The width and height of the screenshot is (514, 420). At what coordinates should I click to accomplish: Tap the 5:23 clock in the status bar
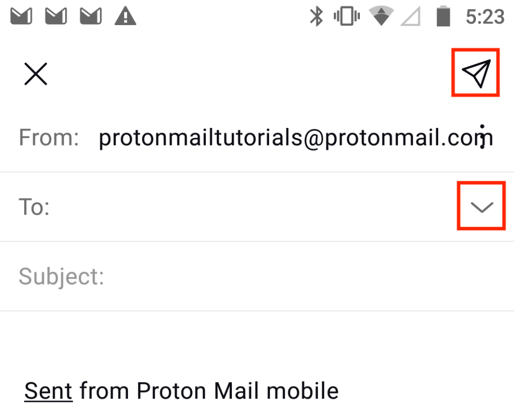tap(485, 17)
